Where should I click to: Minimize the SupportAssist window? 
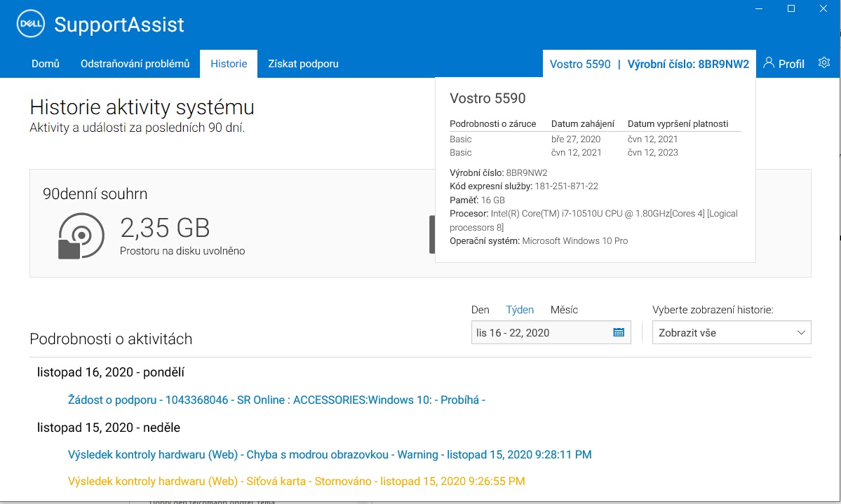click(x=760, y=8)
